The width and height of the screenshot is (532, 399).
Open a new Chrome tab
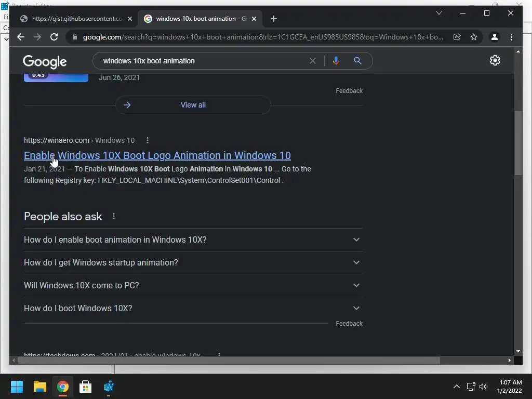[x=274, y=19]
